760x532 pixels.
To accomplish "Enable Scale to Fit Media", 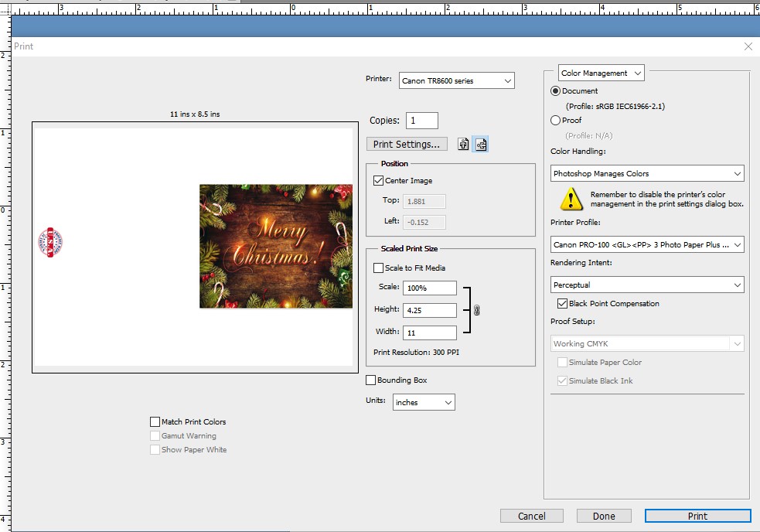I will coord(378,268).
